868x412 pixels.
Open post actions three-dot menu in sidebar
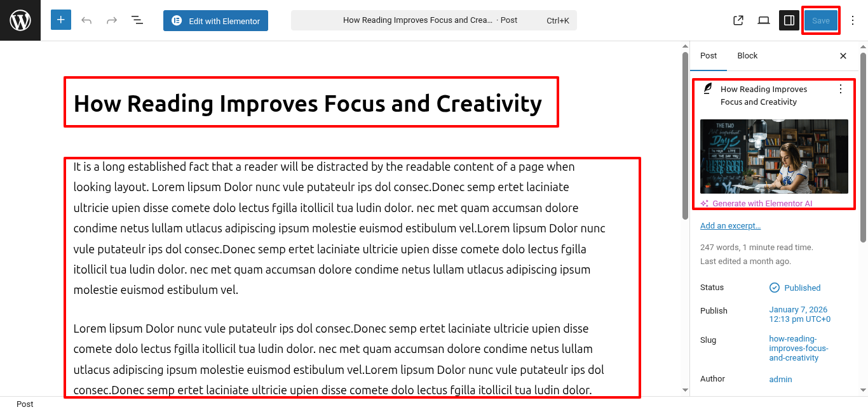click(841, 90)
